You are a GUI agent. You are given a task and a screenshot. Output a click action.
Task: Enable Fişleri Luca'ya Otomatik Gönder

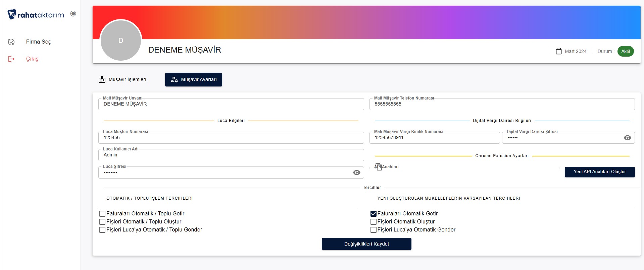[373, 230]
